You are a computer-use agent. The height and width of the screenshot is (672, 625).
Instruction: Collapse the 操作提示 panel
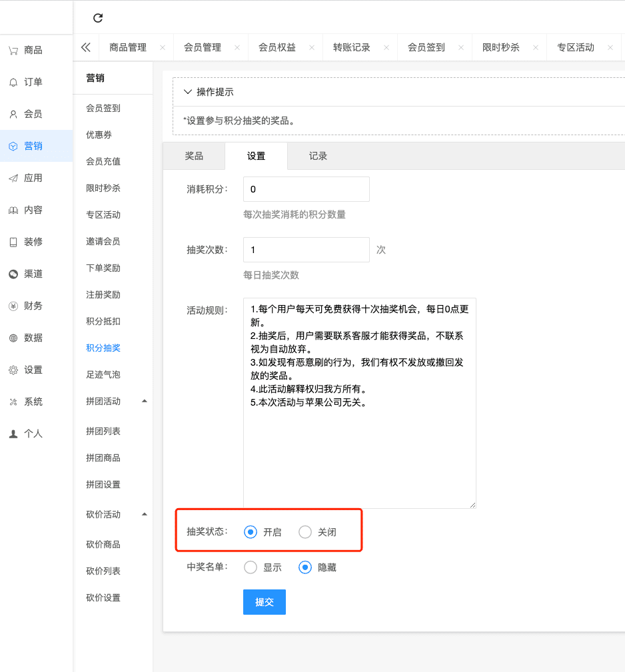188,92
